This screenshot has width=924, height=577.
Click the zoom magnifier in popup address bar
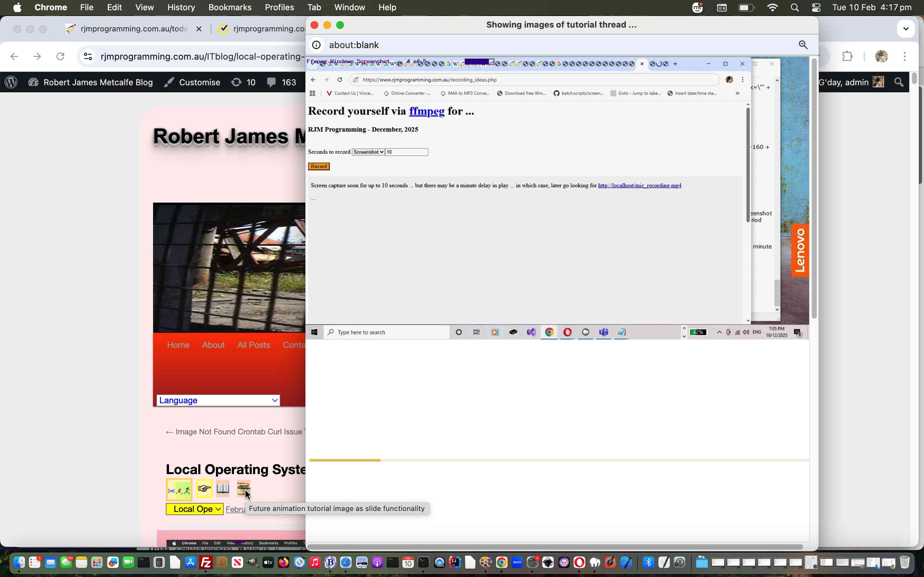(803, 45)
